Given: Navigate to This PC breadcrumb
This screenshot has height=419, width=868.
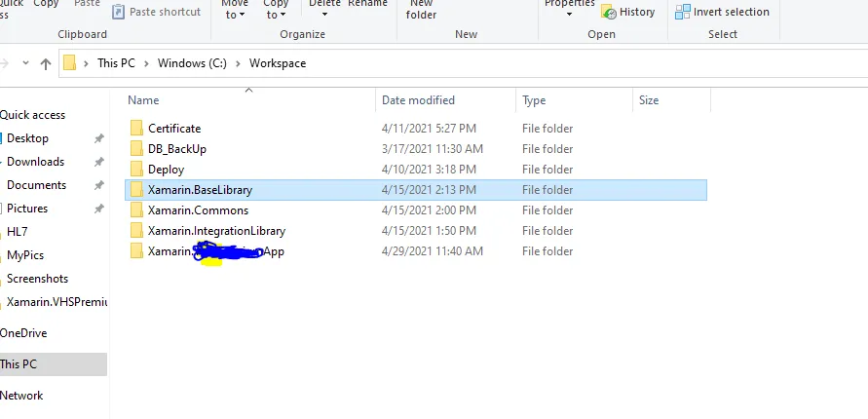Looking at the screenshot, I should coord(116,63).
